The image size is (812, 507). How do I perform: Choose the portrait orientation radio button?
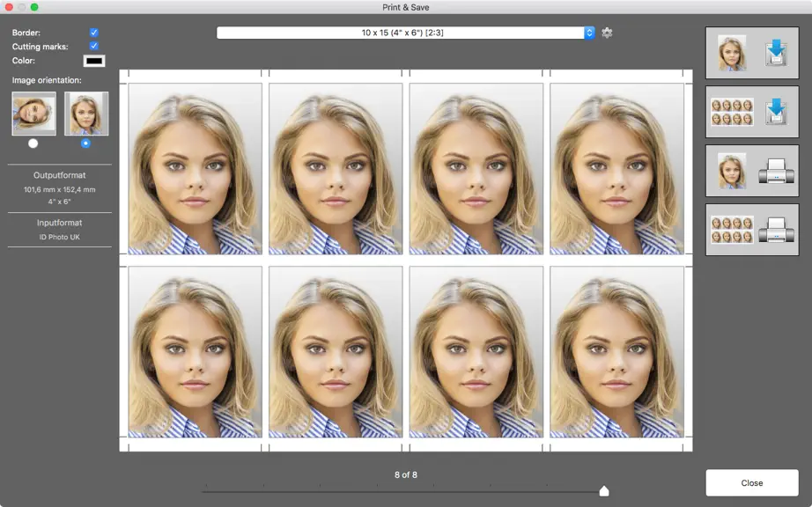pos(85,143)
